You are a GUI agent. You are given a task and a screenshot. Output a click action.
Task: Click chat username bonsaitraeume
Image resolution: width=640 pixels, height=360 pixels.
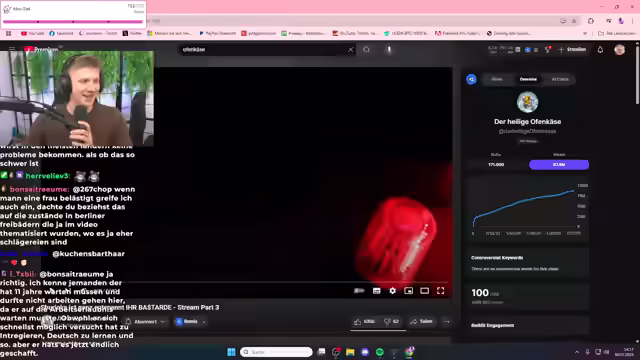pos(39,189)
